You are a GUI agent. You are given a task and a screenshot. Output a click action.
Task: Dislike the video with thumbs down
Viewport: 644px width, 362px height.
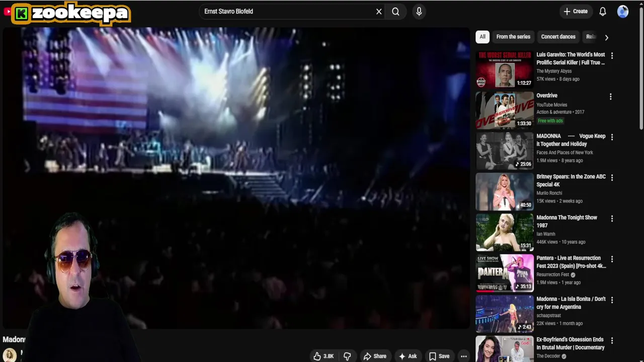[347, 356]
